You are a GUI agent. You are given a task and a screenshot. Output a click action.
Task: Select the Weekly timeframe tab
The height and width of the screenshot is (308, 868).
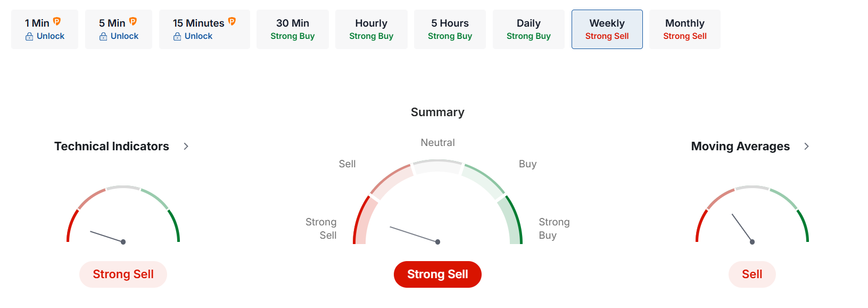pos(607,29)
